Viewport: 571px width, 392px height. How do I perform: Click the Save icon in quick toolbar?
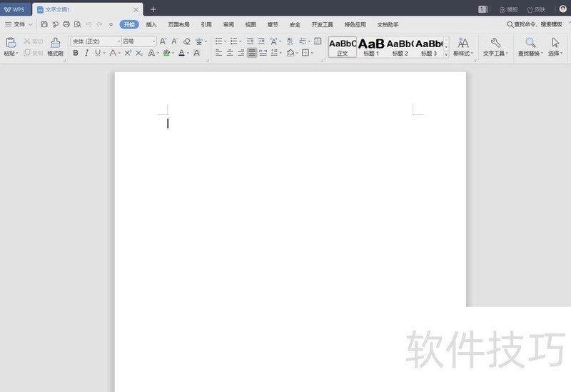[x=44, y=24]
